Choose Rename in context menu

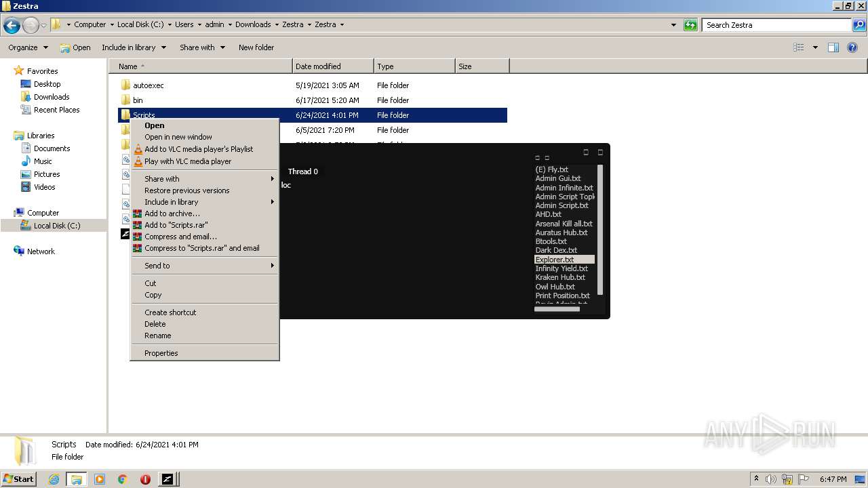click(x=205, y=335)
